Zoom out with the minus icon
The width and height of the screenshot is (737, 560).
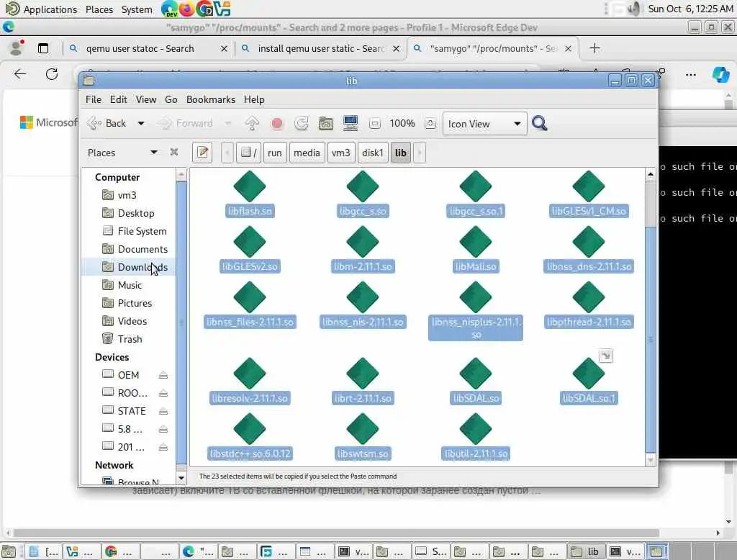tap(374, 123)
